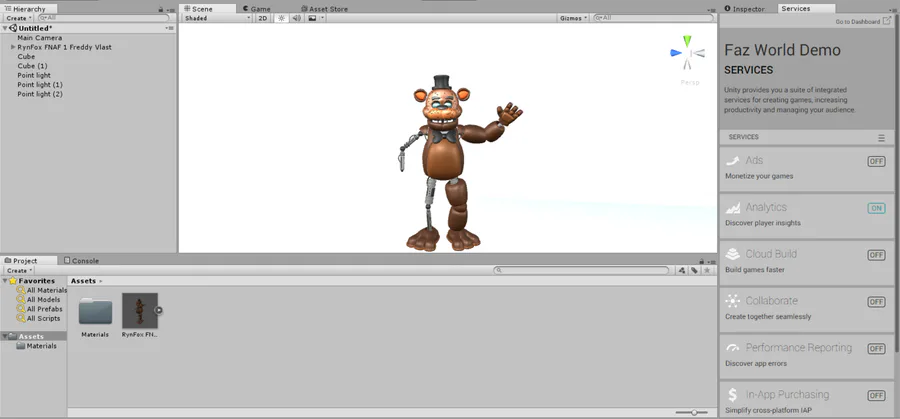Toggle Collaborate OFF switch
The image size is (900, 419).
(876, 302)
